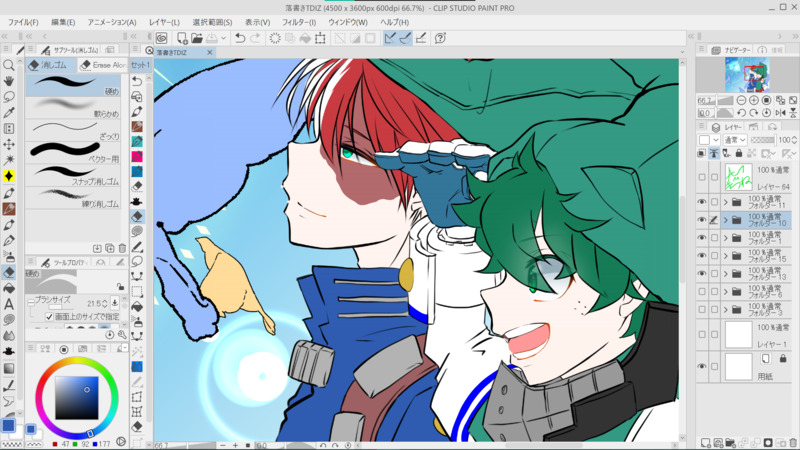Toggle visibility of フォルダー 13

coord(702,273)
